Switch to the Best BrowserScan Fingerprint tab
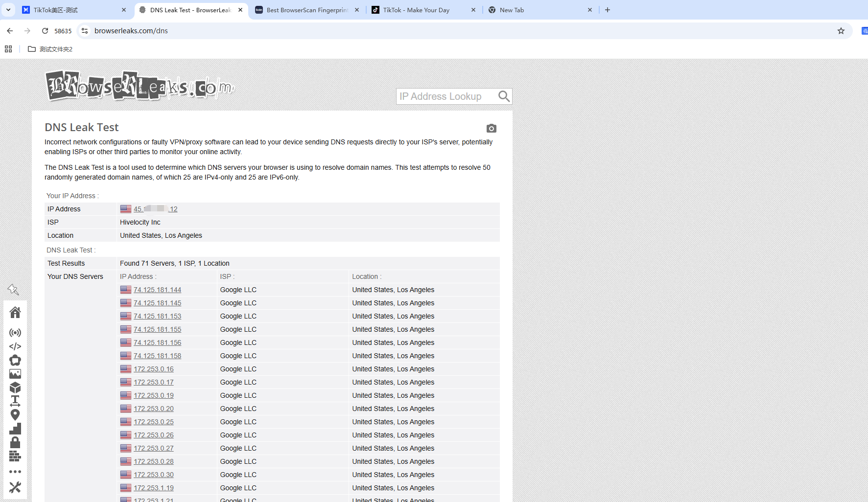This screenshot has width=868, height=502. [307, 10]
